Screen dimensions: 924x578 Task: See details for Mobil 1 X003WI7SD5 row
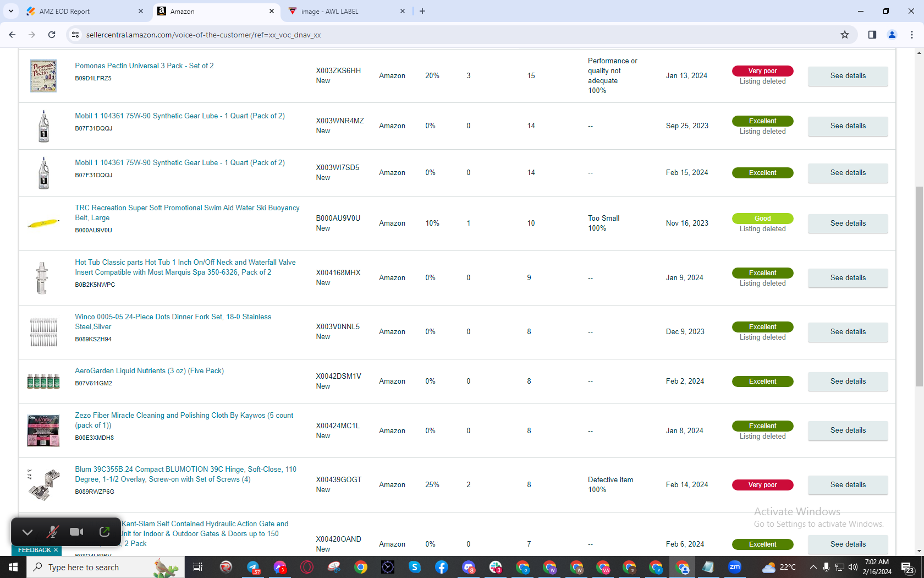pos(848,173)
